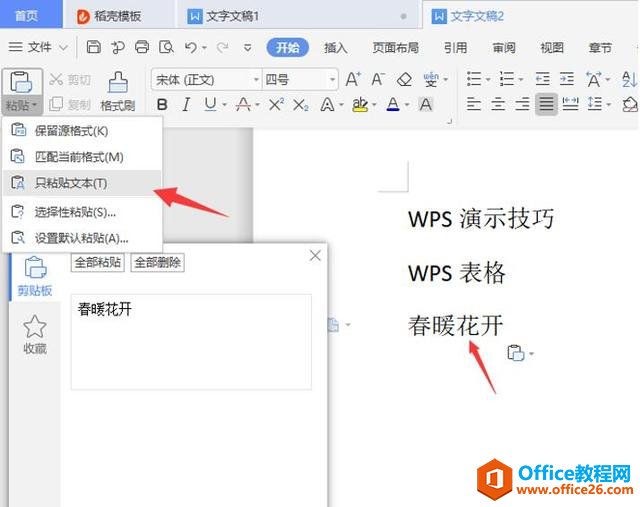Viewport: 640px width, 507px height.
Task: Expand the line spacing dropdown arrow
Action: (x=609, y=105)
